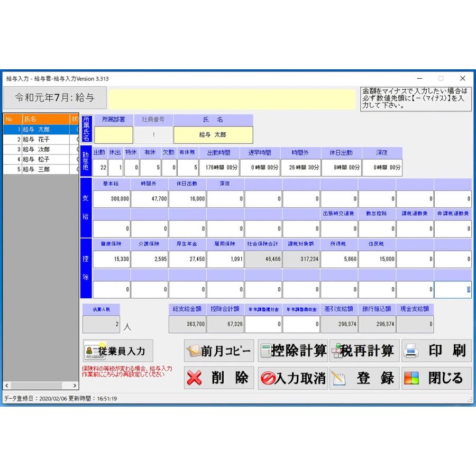Run 控除計算 deduction calculation
Screen dimensions: 476x476
pos(292,351)
